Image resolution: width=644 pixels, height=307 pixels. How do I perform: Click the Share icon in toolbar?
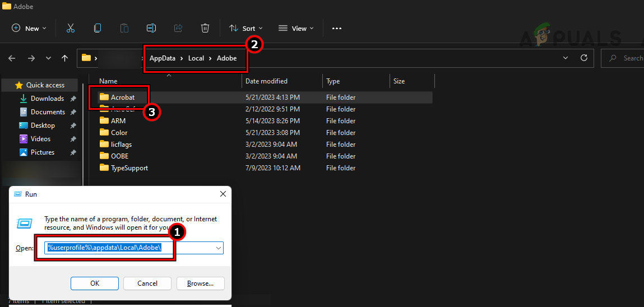[178, 29]
